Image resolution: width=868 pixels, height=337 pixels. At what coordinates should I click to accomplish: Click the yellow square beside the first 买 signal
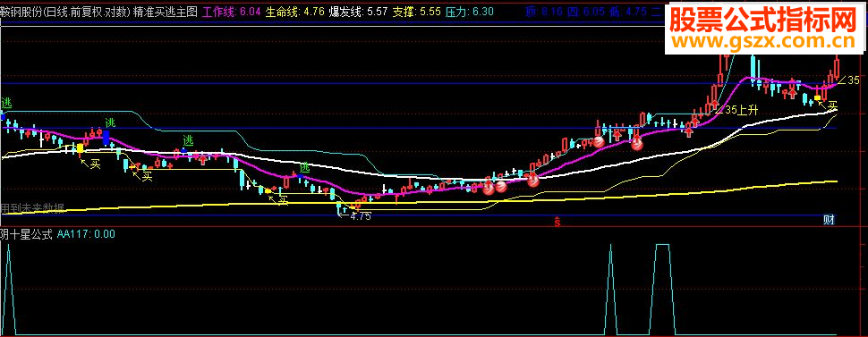81,148
